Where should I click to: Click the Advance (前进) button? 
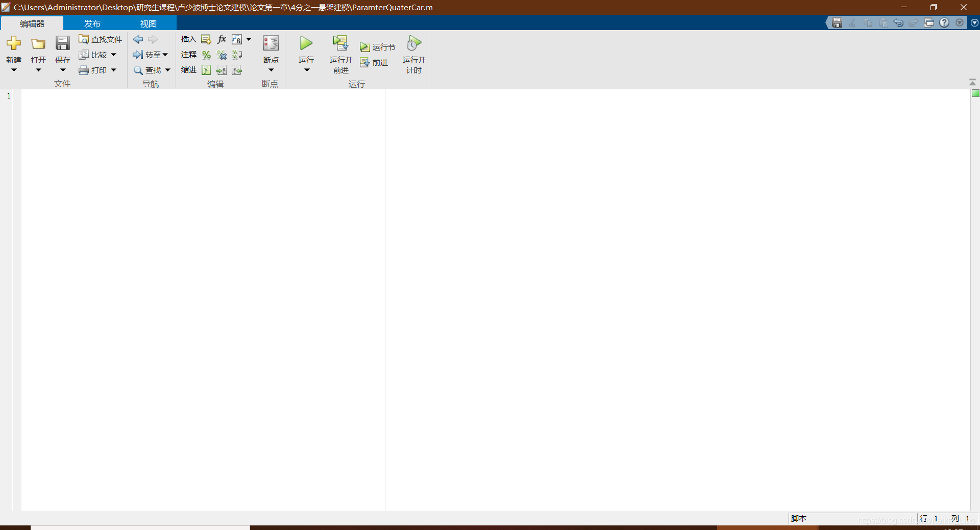click(x=374, y=62)
